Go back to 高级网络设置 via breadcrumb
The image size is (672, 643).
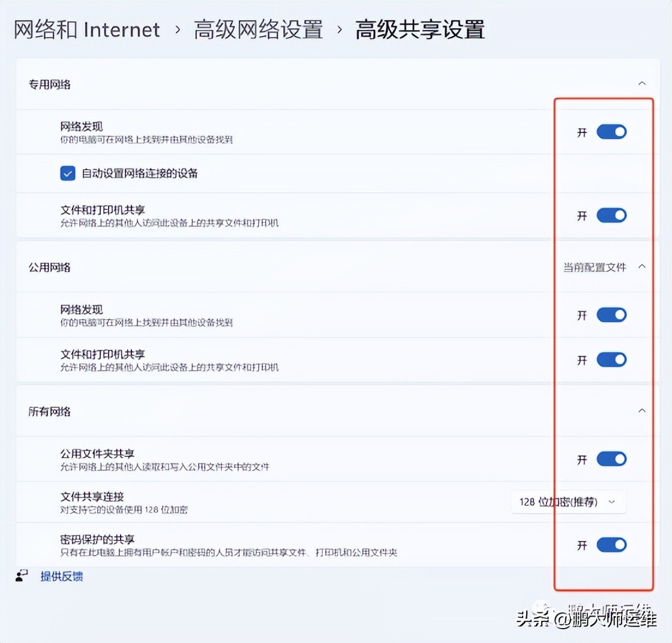coord(259,29)
